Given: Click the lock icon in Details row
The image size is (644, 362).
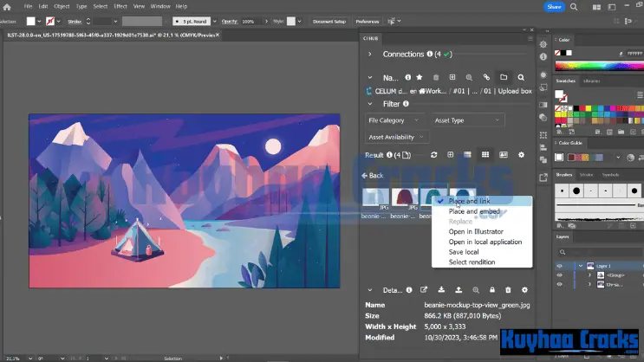Looking at the screenshot, I should click(492, 290).
